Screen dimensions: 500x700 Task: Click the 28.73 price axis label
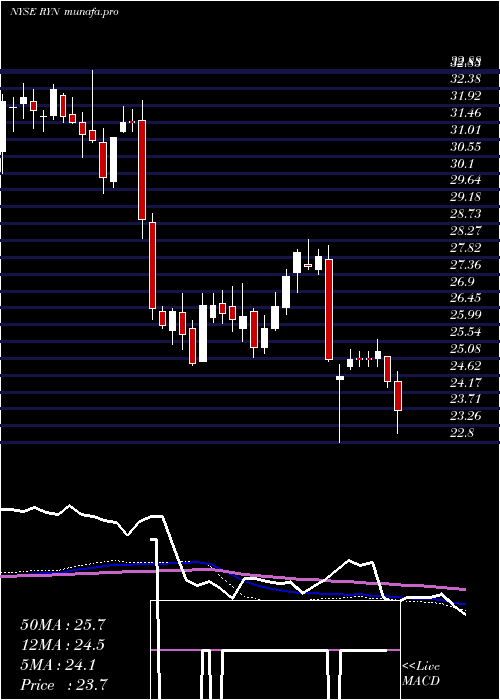(x=465, y=214)
